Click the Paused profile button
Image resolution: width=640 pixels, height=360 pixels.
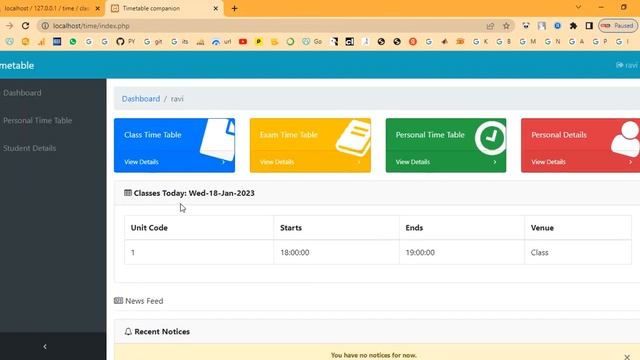point(618,26)
